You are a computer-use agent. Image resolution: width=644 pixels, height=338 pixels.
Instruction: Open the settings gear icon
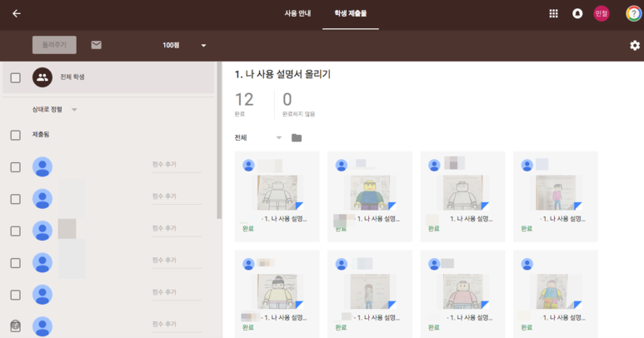(635, 46)
